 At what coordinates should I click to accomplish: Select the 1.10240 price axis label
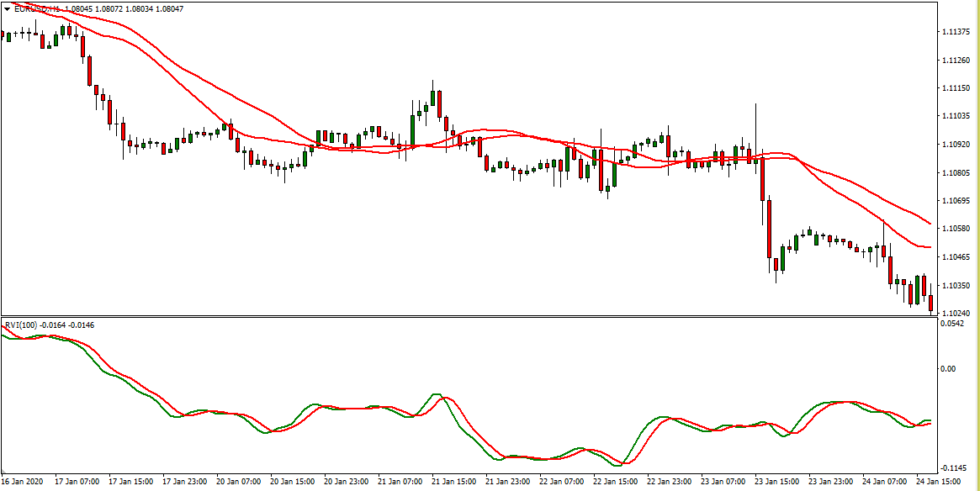pyautogui.click(x=956, y=314)
